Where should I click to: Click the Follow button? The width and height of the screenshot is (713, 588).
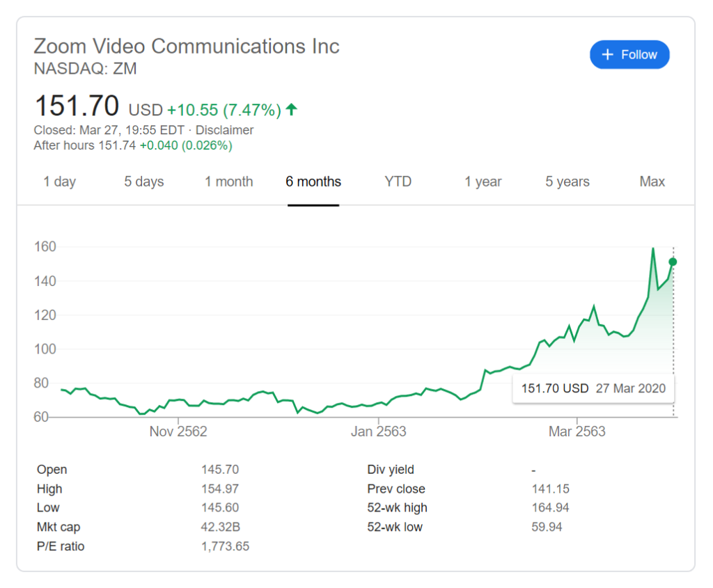click(x=629, y=55)
